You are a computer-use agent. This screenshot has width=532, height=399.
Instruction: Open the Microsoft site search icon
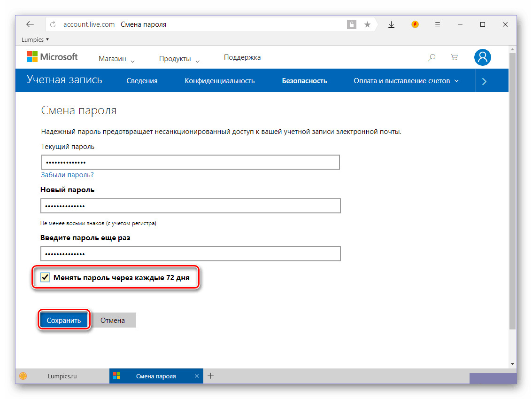tap(432, 57)
